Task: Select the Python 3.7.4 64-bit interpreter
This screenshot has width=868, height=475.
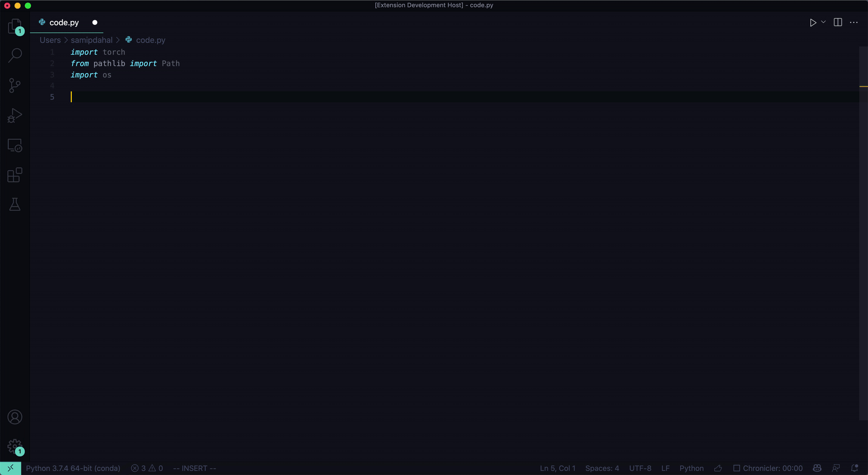Action: coord(73,468)
